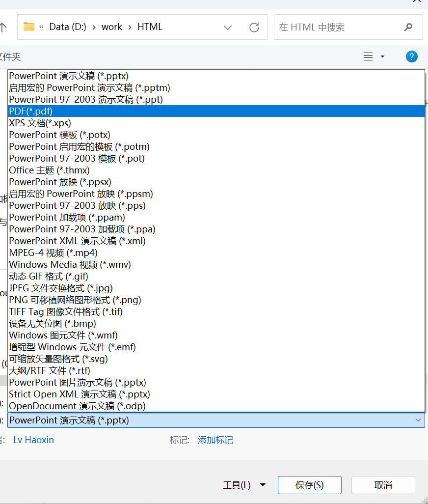Select PNG 可移植网络图形格式 (*.png)
The width and height of the screenshot is (428, 504).
tap(216, 300)
